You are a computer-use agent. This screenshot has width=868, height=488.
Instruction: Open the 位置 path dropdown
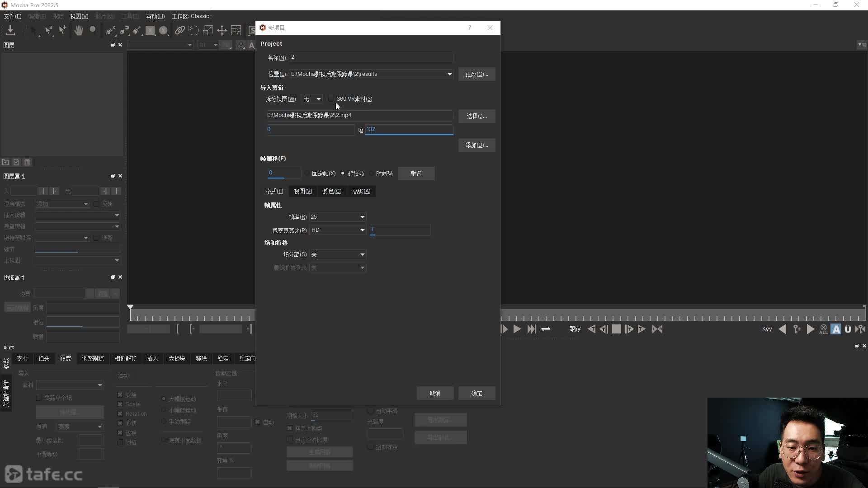pos(449,74)
